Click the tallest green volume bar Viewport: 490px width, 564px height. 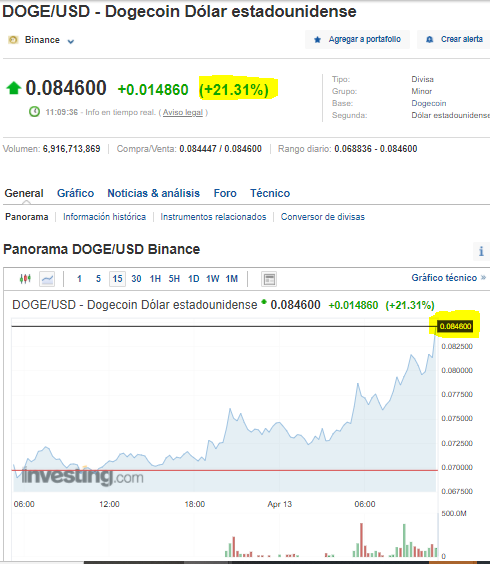click(404, 540)
